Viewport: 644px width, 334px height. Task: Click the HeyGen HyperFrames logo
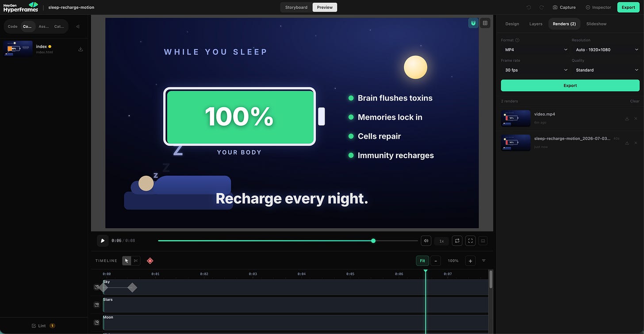click(20, 7)
